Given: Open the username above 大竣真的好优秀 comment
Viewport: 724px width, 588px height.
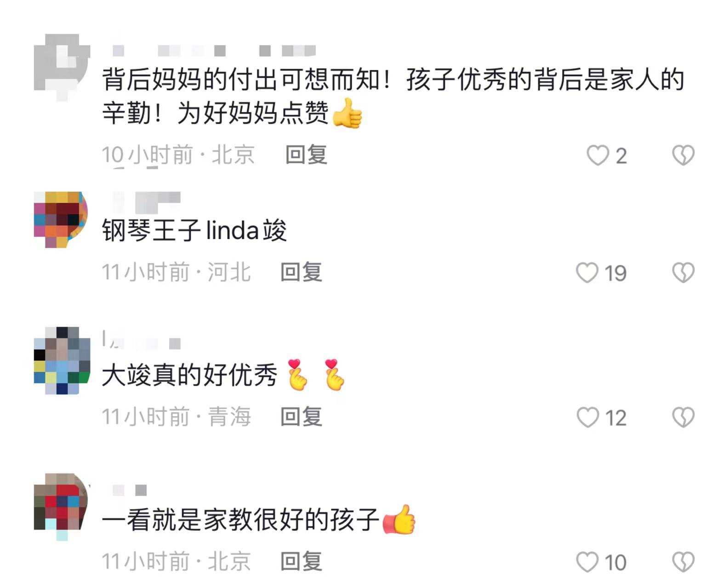Looking at the screenshot, I should [x=141, y=341].
